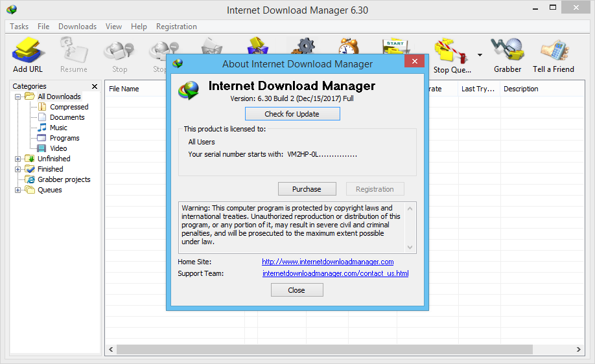Click the All Downloads folder icon
Image resolution: width=595 pixels, height=364 pixels.
[30, 96]
